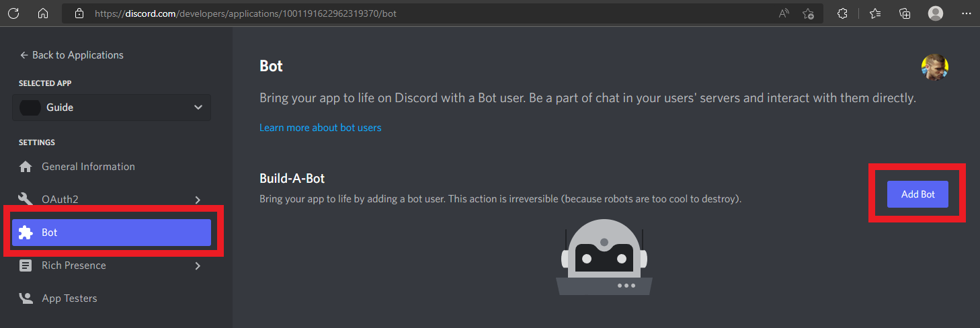Open the browser home page icon
Image resolution: width=980 pixels, height=328 pixels.
click(43, 13)
